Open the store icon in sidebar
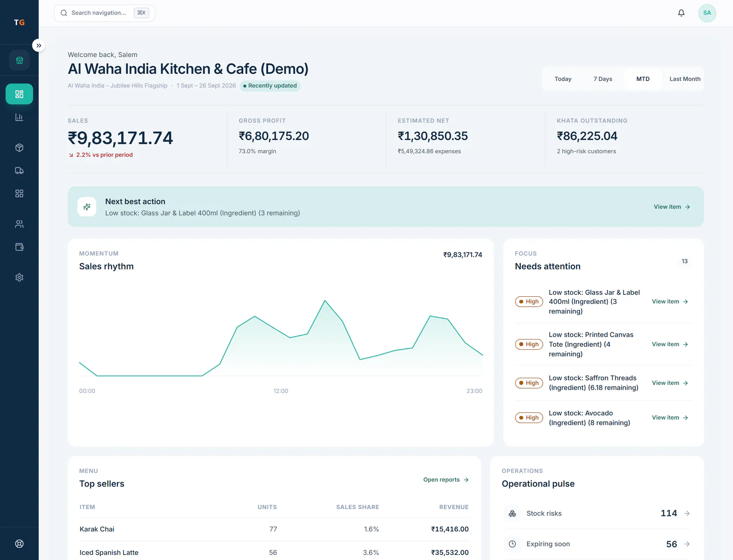The image size is (733, 560). click(x=19, y=60)
